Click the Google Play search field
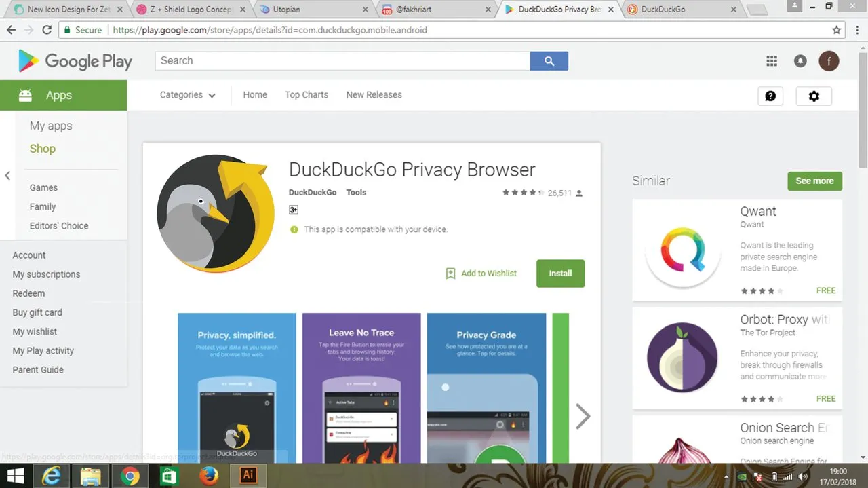The height and width of the screenshot is (488, 868). coord(342,60)
